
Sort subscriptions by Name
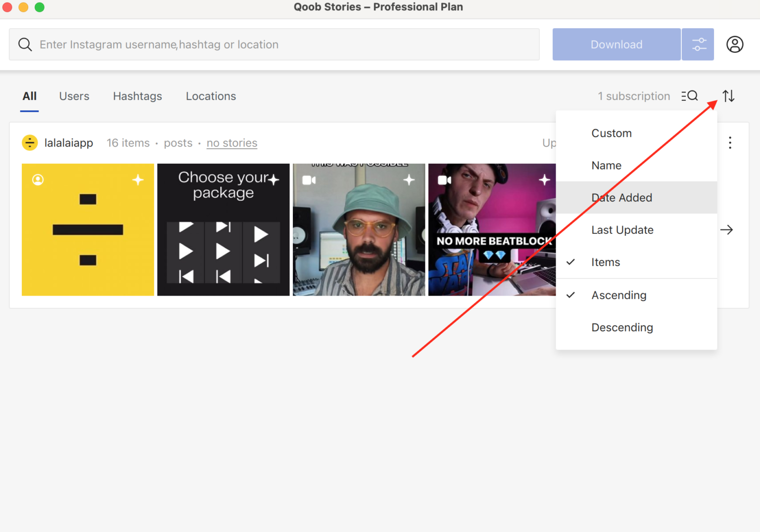click(x=606, y=166)
